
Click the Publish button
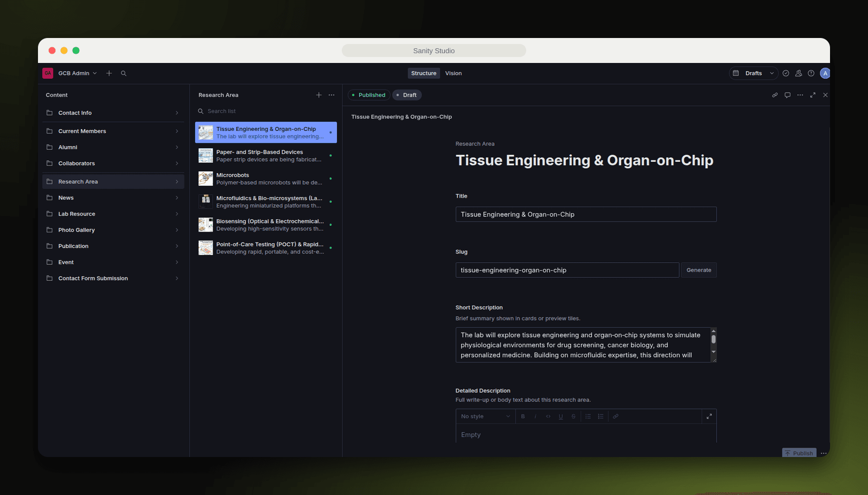(x=799, y=453)
